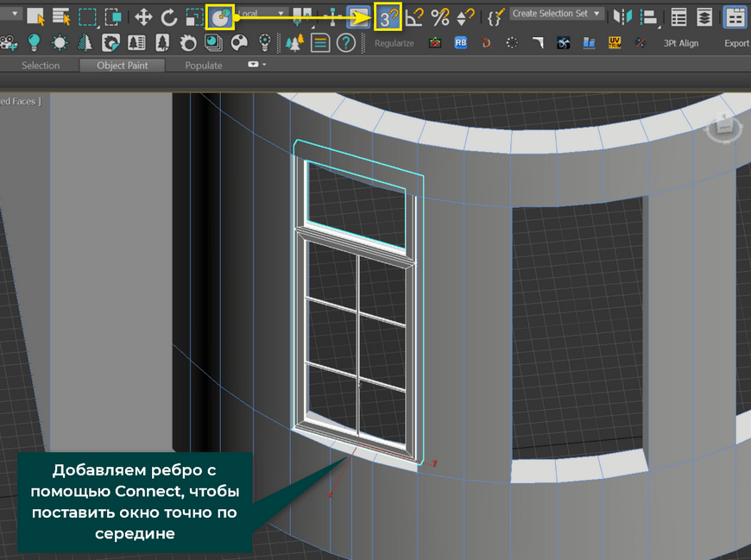Click the 3Pt Align button
The width and height of the screenshot is (751, 560).
pos(680,43)
